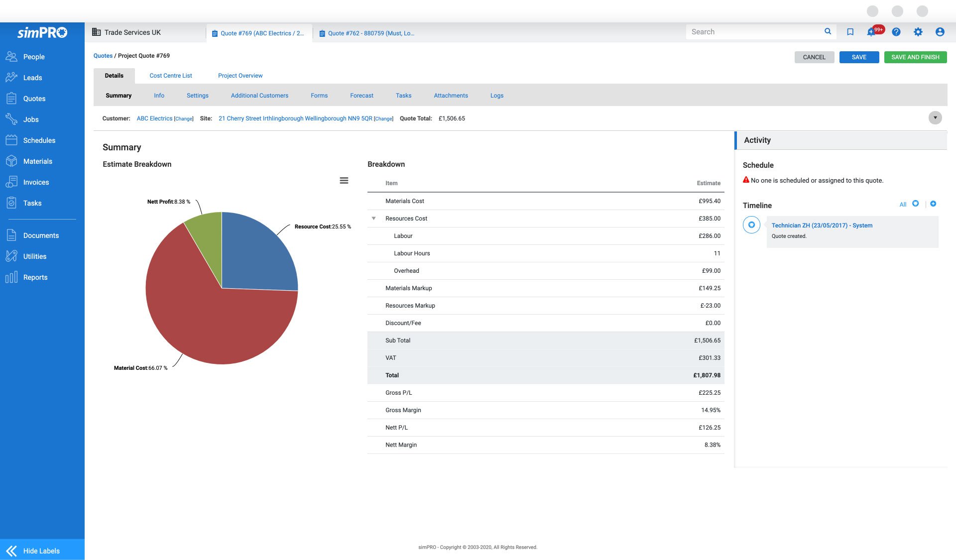Open the user profile avatar menu
This screenshot has width=956, height=560.
(x=940, y=31)
